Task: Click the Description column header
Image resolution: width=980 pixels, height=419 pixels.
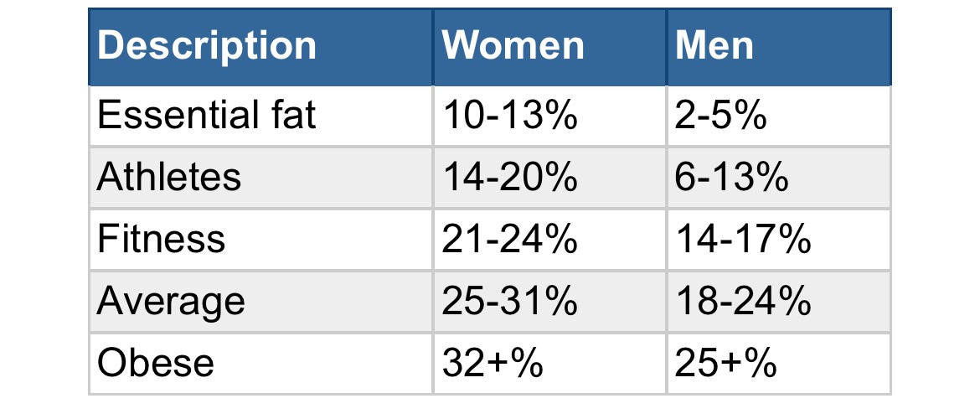Action: click(207, 46)
